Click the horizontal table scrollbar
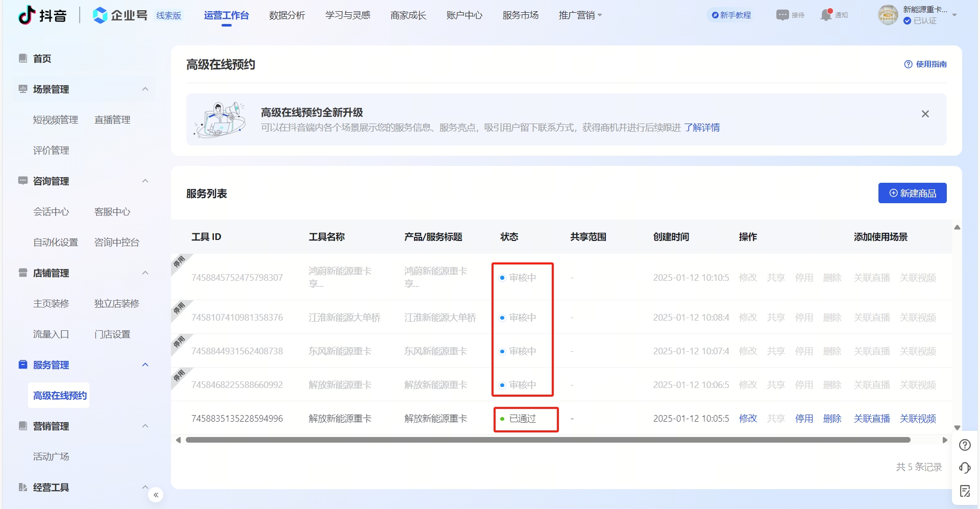Screen dimensions: 980x509 tap(548, 440)
